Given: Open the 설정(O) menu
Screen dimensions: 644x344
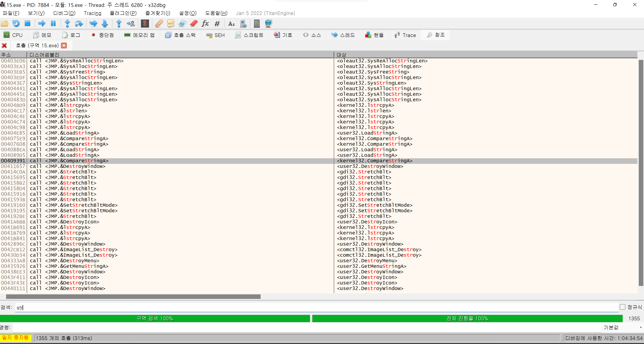Looking at the screenshot, I should click(x=188, y=13).
